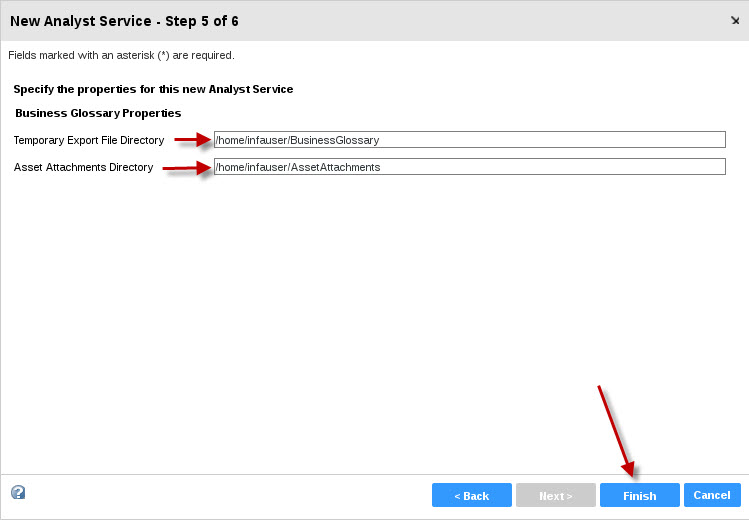Select the Asset Attachments Directory label

click(x=84, y=167)
